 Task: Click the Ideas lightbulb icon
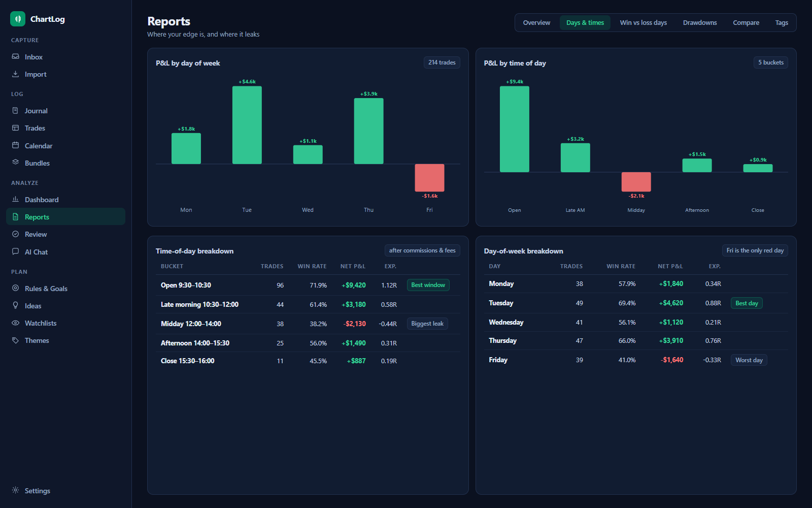pos(16,305)
